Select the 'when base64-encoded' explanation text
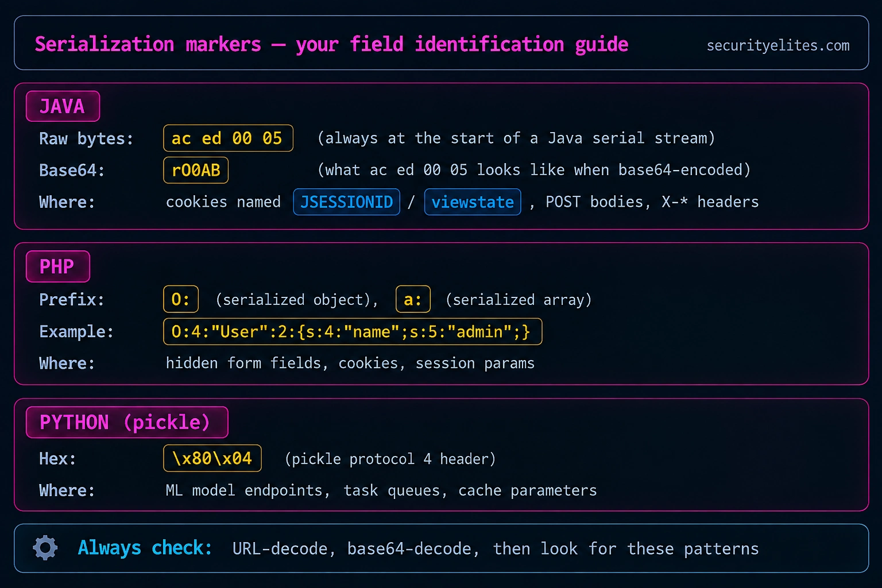The height and width of the screenshot is (588, 882). [534, 170]
